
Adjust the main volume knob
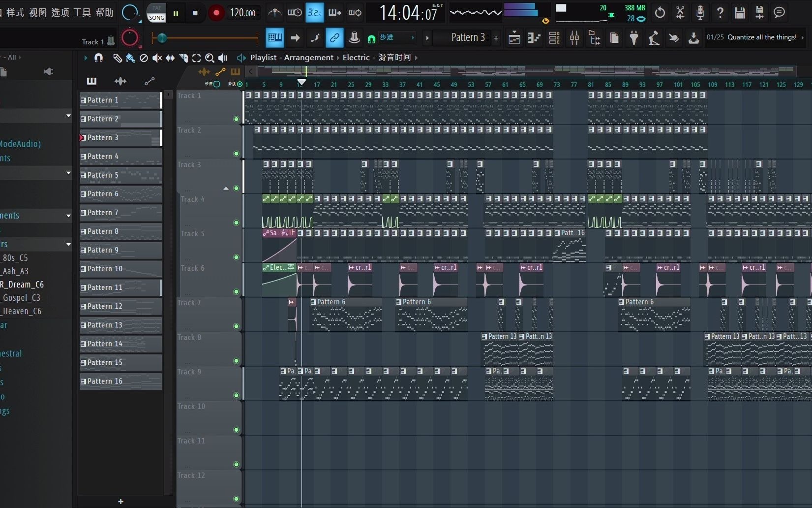(x=130, y=12)
